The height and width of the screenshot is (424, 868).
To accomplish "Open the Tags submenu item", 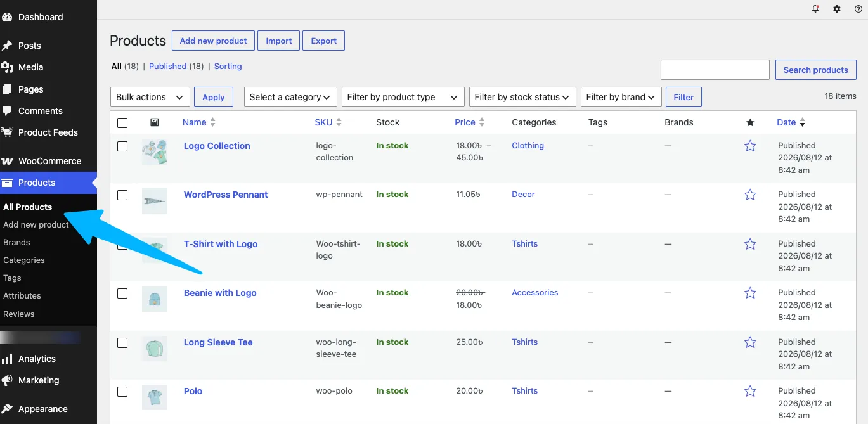I will (12, 278).
